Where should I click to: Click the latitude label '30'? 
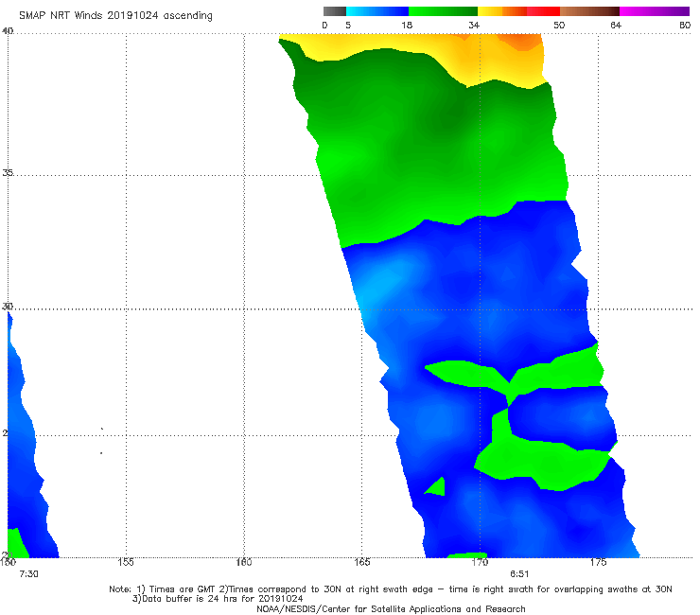8,307
